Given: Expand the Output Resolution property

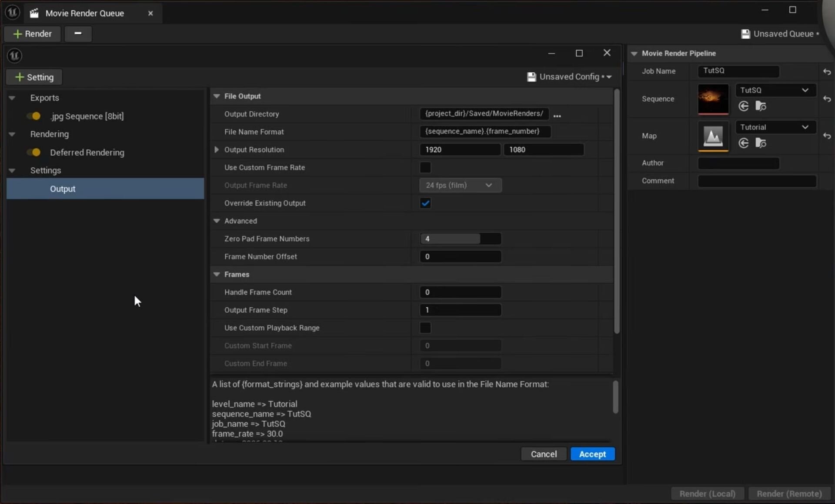Looking at the screenshot, I should click(x=217, y=149).
